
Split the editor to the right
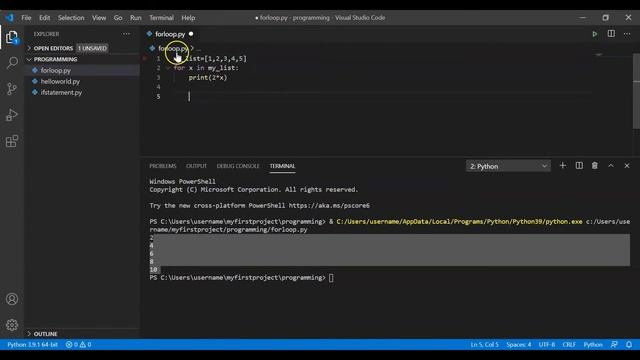pyautogui.click(x=611, y=34)
